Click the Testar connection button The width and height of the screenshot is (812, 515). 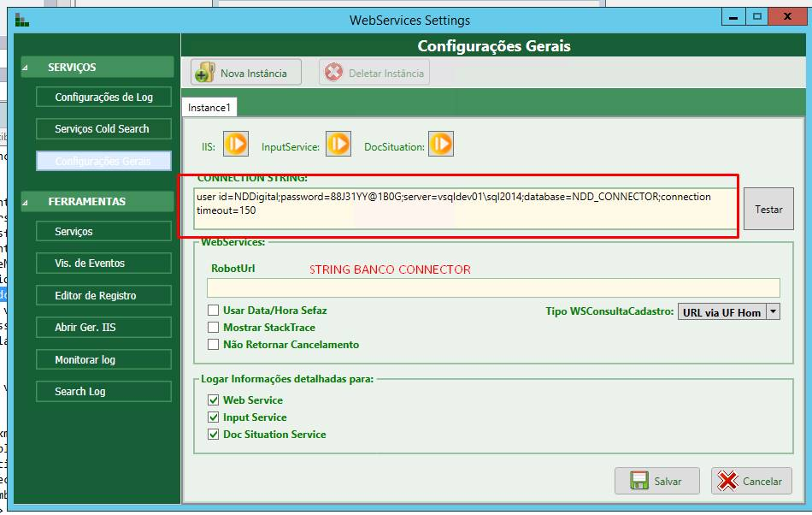(x=768, y=210)
